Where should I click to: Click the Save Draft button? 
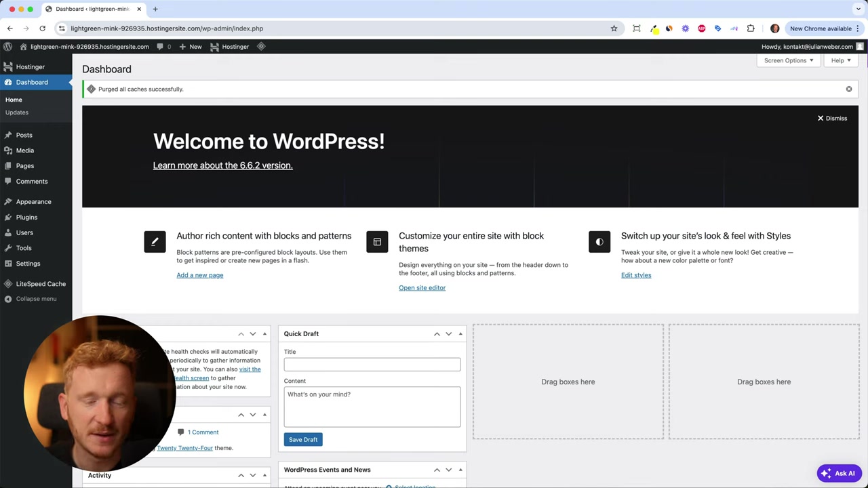click(x=303, y=440)
